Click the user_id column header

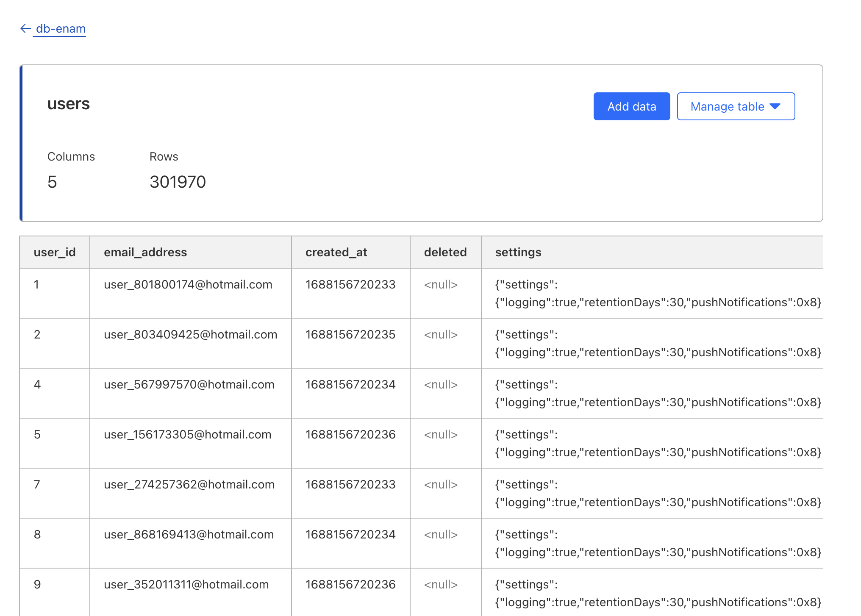(x=55, y=252)
